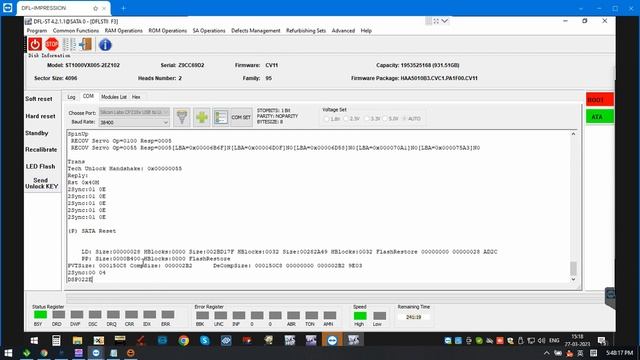Open the remote taskbar Skype icon

204,340
